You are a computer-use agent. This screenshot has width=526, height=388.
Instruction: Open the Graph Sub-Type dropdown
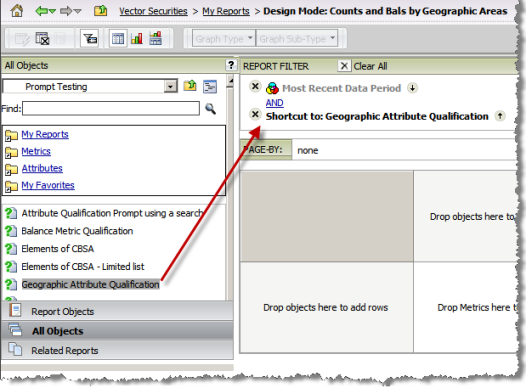click(297, 39)
